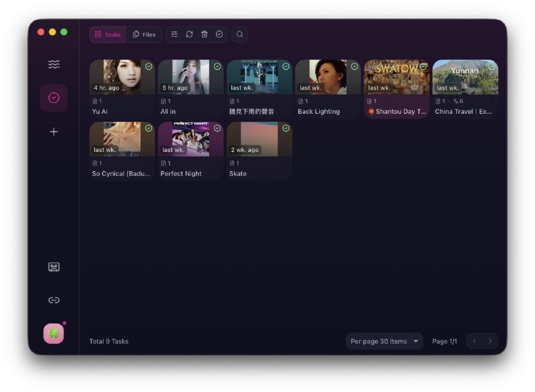Click the So Cynical (Badu... title
Viewport: 535px width, 392px height.
[121, 174]
